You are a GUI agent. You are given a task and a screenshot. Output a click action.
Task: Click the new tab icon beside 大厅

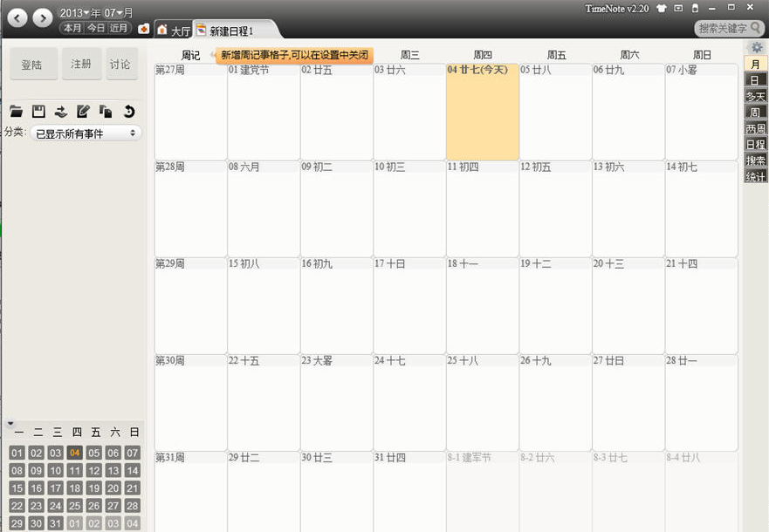point(143,29)
